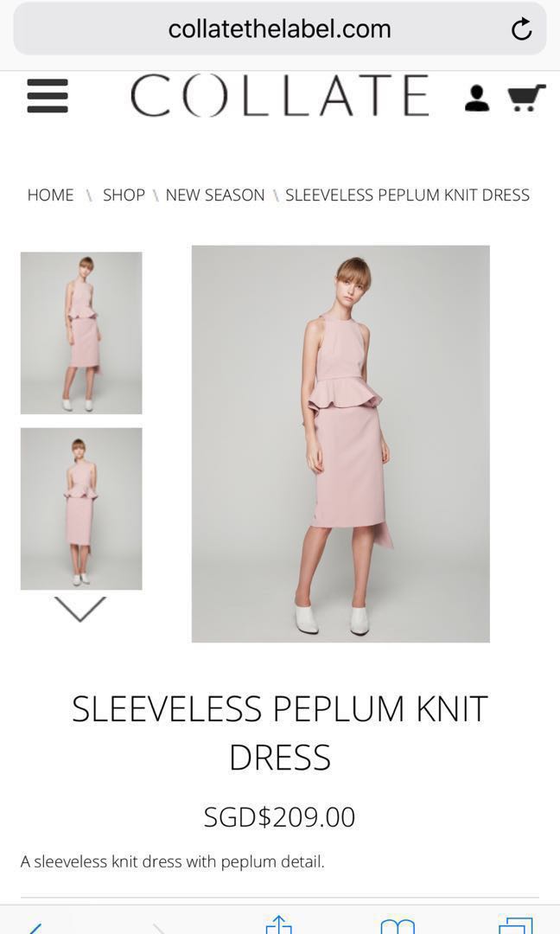
Task: Open NEW SEASON breadcrumb
Action: click(215, 195)
